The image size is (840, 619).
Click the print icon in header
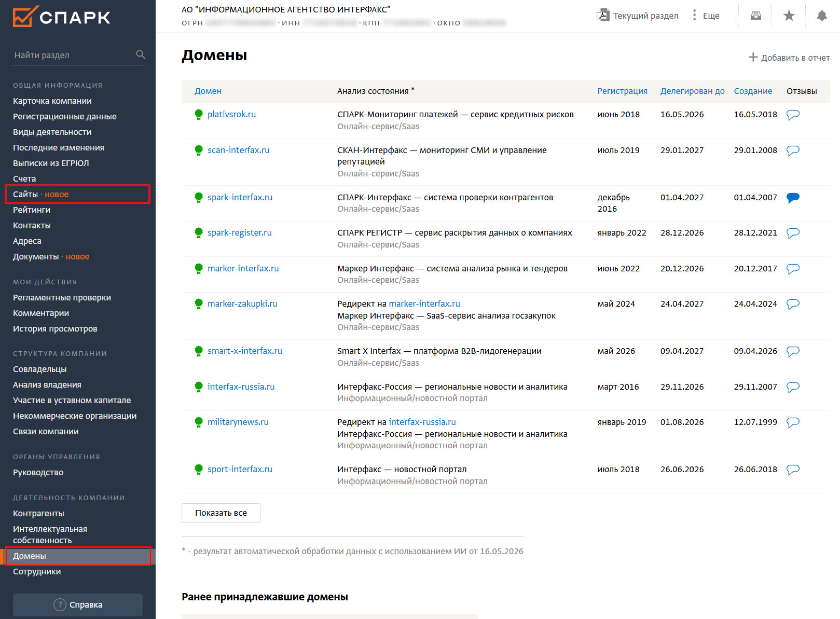[756, 16]
